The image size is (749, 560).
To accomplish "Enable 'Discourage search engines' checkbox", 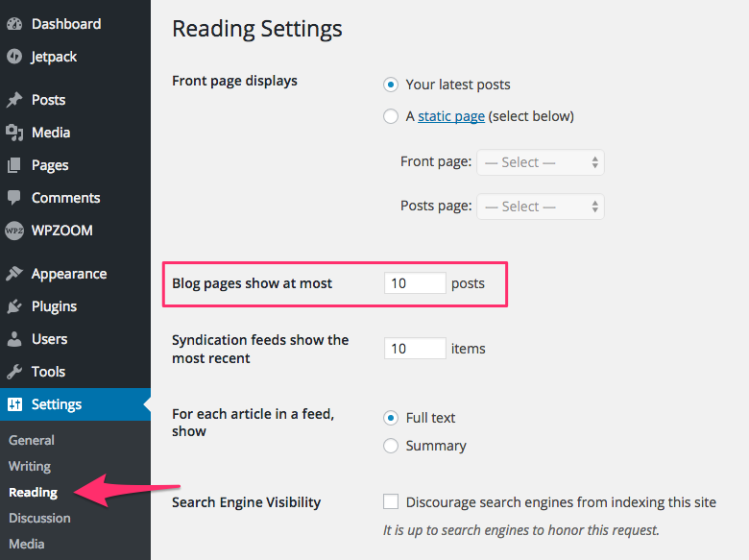I will [391, 501].
